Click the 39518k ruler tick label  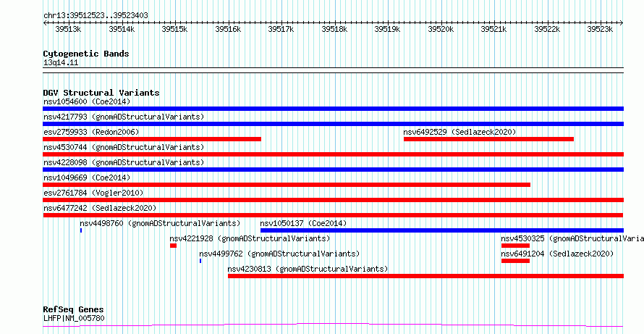pos(334,29)
